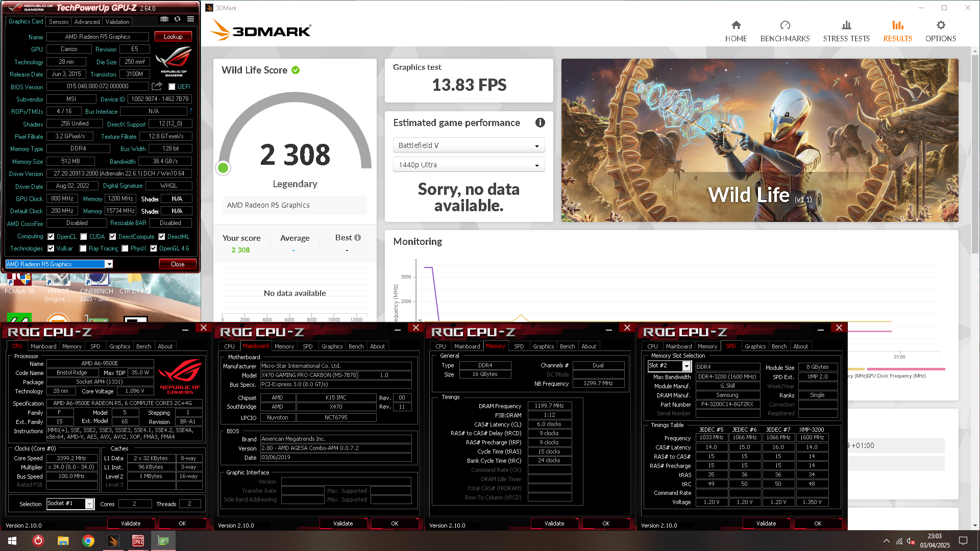Viewport: 980px width, 551px height.
Task: Switch to the Advanced tab in GPU-Z
Action: (87, 21)
